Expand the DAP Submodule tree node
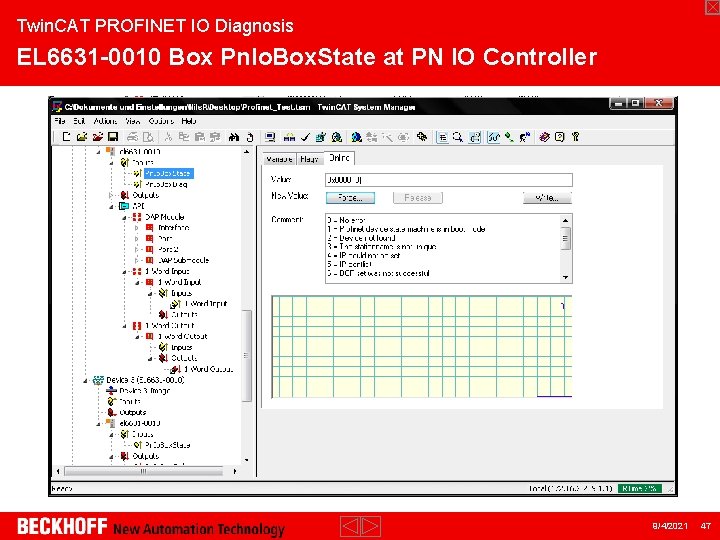720x540 pixels. (x=137, y=260)
